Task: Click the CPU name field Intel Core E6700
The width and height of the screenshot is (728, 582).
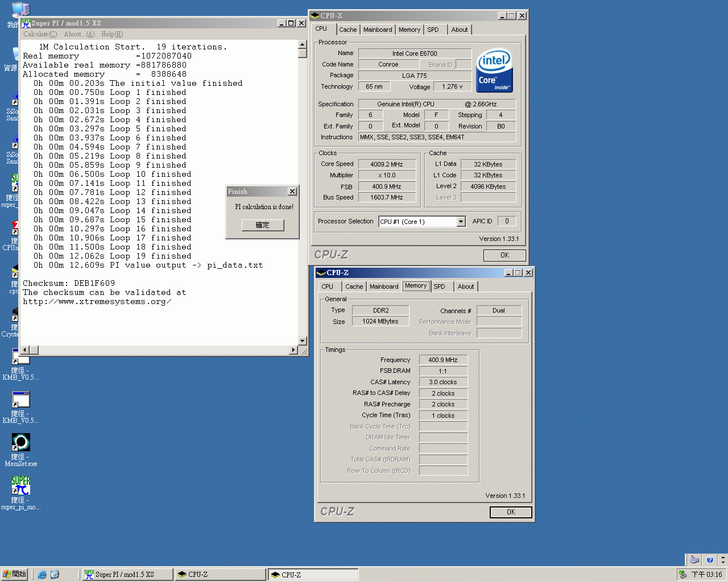Action: tap(415, 53)
